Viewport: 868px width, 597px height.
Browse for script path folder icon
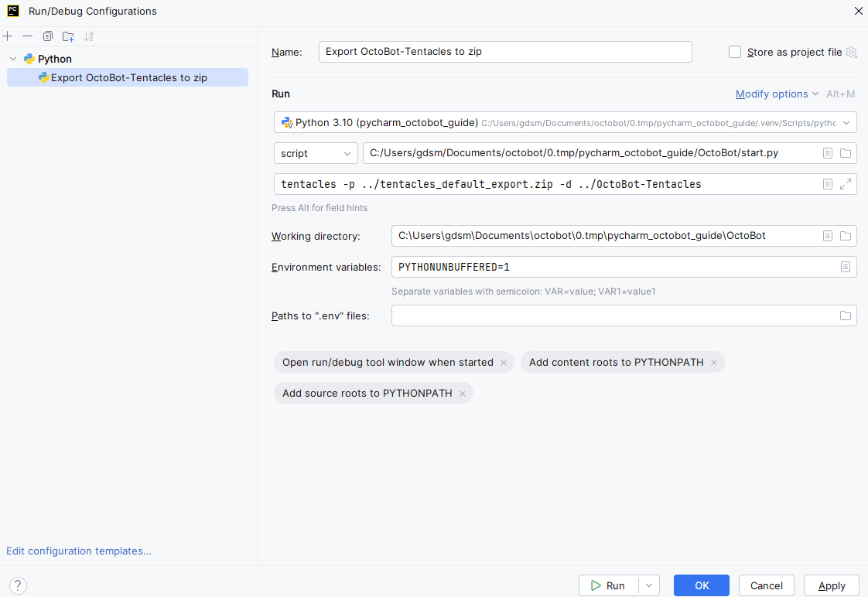[846, 153]
